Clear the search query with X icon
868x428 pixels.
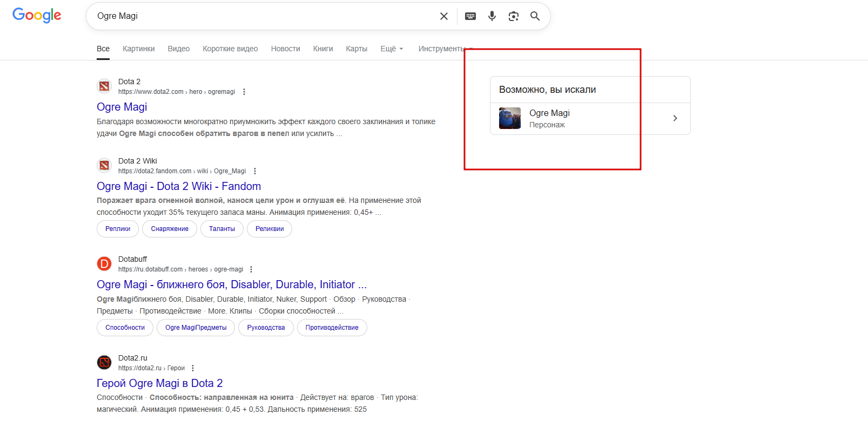point(444,16)
